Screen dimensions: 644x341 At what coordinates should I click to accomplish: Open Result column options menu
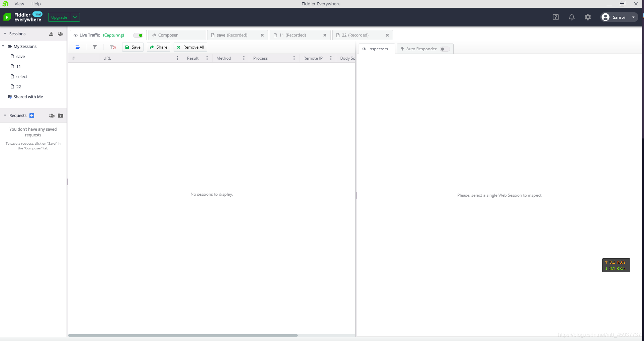point(207,58)
